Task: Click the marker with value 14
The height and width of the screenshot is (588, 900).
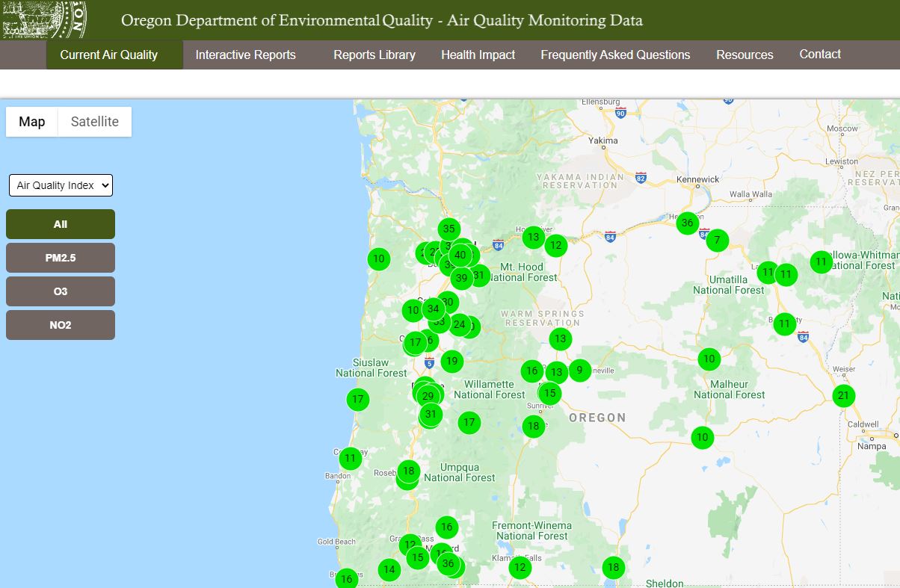Action: tap(389, 570)
